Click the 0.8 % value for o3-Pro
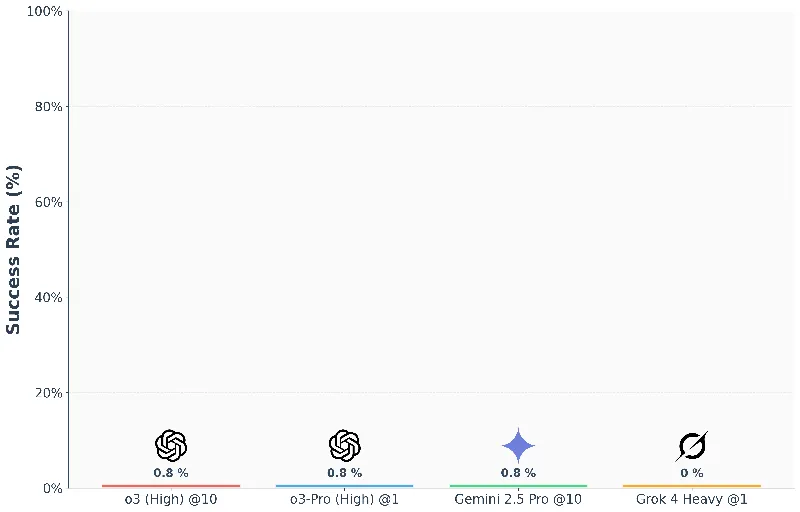This screenshot has width=800, height=512. 345,473
